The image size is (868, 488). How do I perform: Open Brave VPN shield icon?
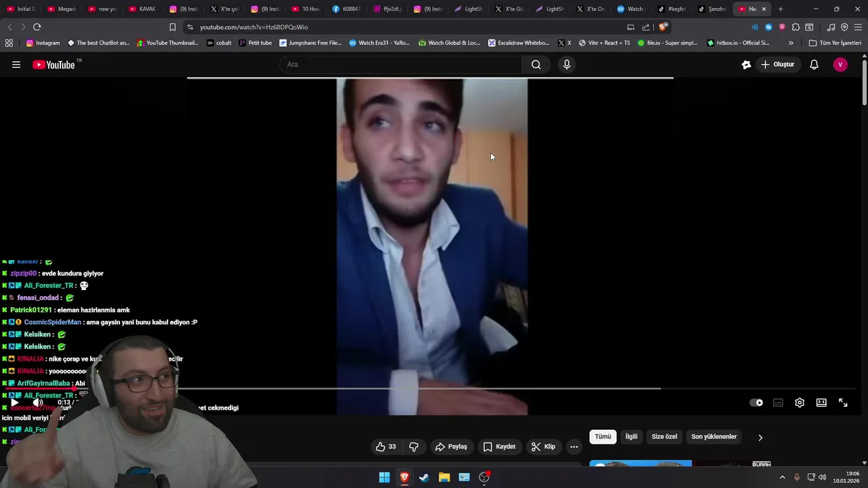[x=844, y=27]
